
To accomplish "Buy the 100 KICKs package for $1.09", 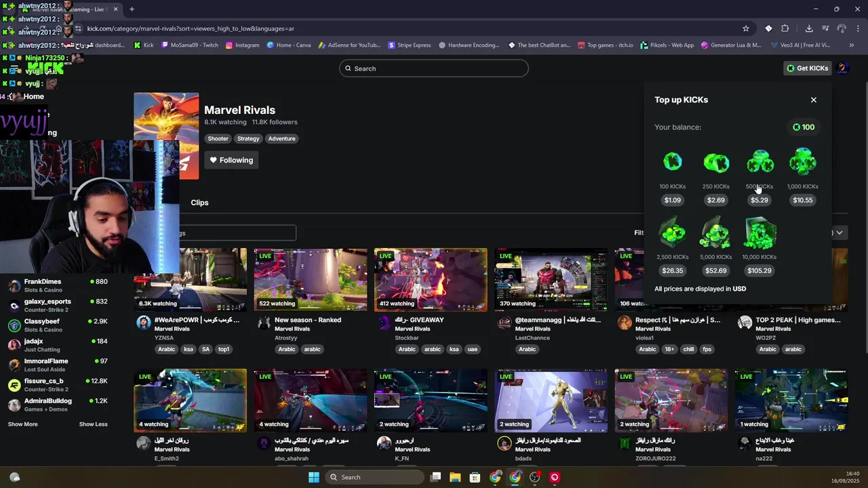I will 673,200.
